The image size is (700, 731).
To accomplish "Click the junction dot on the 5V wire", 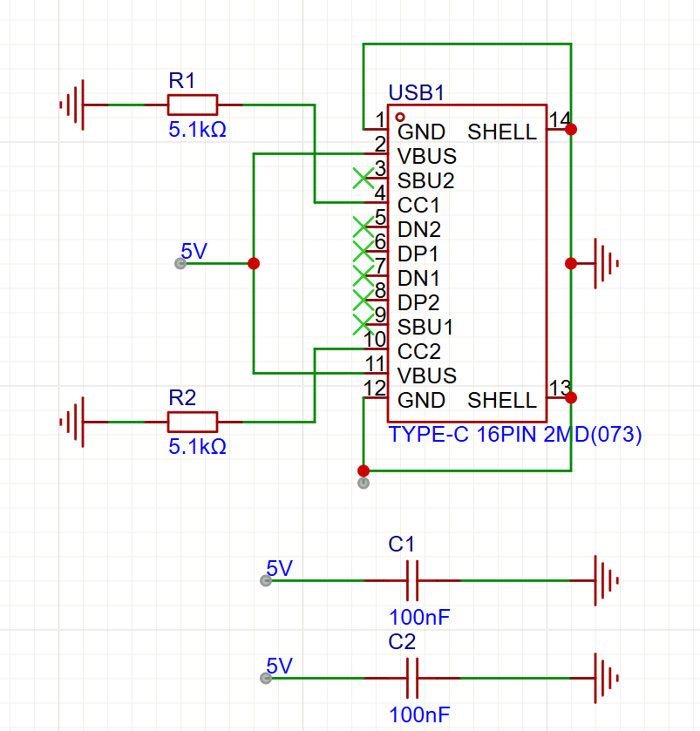I will [x=253, y=262].
